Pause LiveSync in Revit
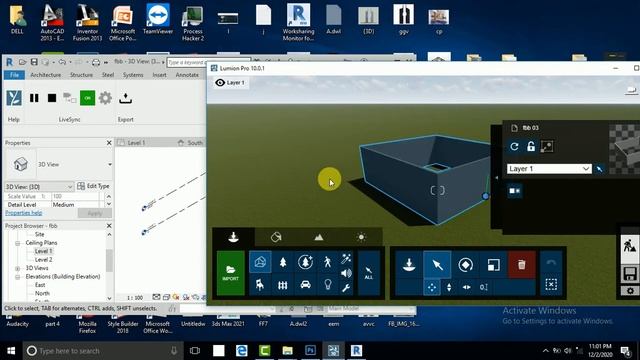Image resolution: width=640 pixels, height=360 pixels. pos(34,98)
